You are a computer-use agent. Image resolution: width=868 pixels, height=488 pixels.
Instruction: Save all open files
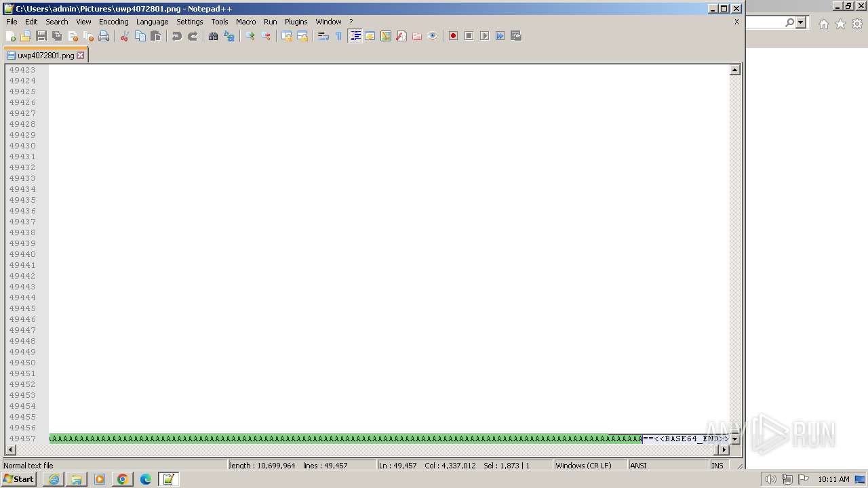(x=57, y=36)
